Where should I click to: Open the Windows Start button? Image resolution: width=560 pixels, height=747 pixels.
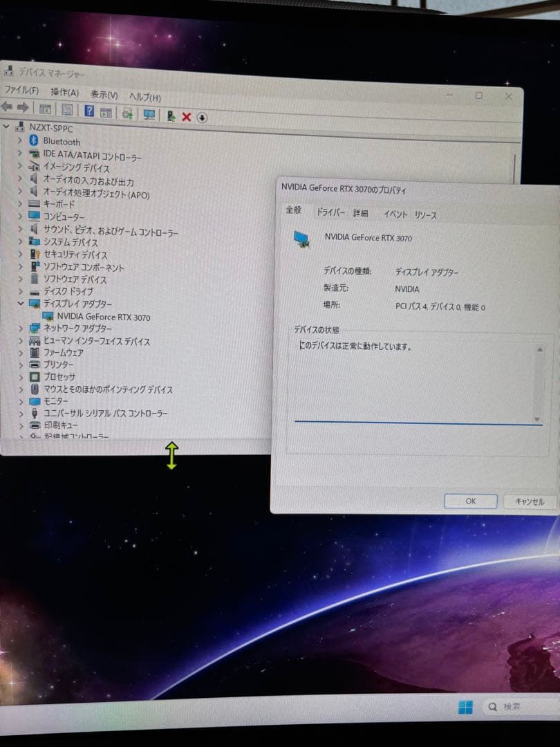pos(465,707)
